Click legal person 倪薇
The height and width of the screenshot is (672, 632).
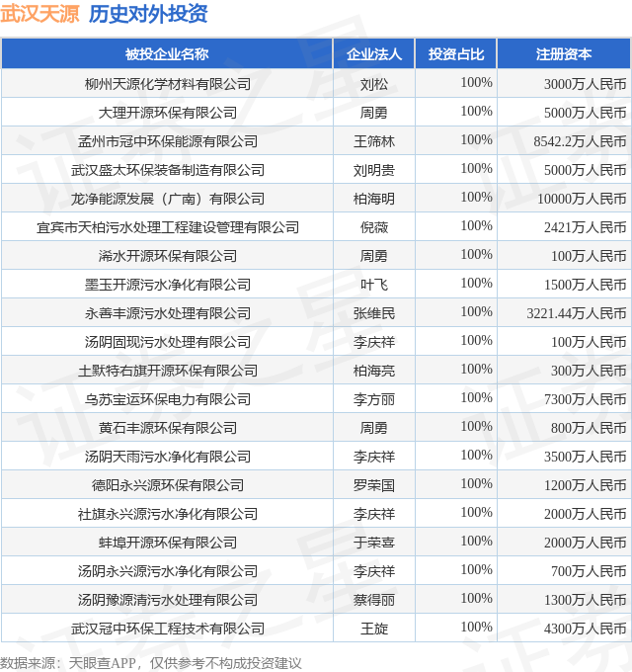pyautogui.click(x=374, y=227)
